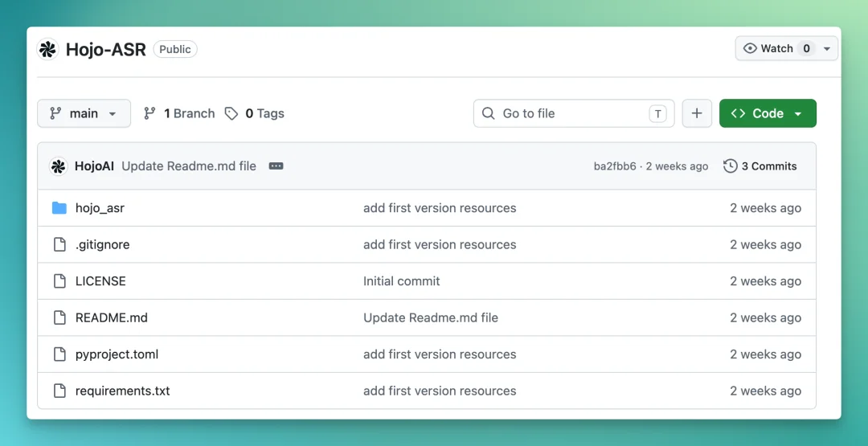Click the Hojo-ASR pinwheel avatar
Viewport: 868px width, 446px height.
[47, 49]
